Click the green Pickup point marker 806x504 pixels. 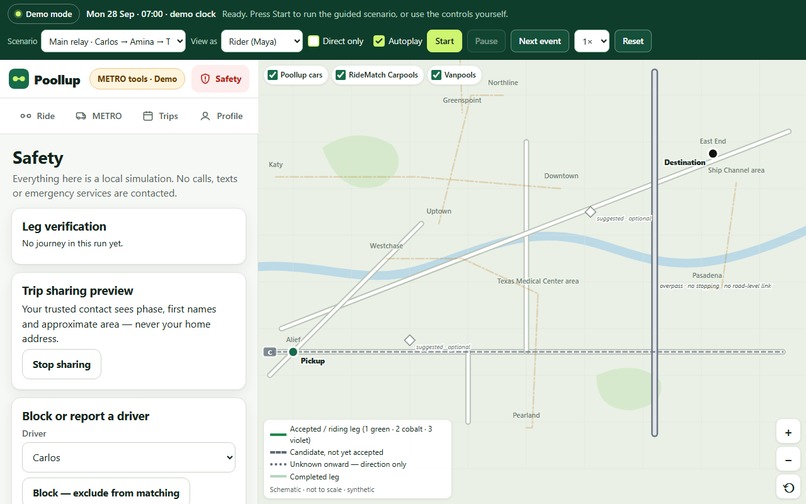tap(293, 352)
